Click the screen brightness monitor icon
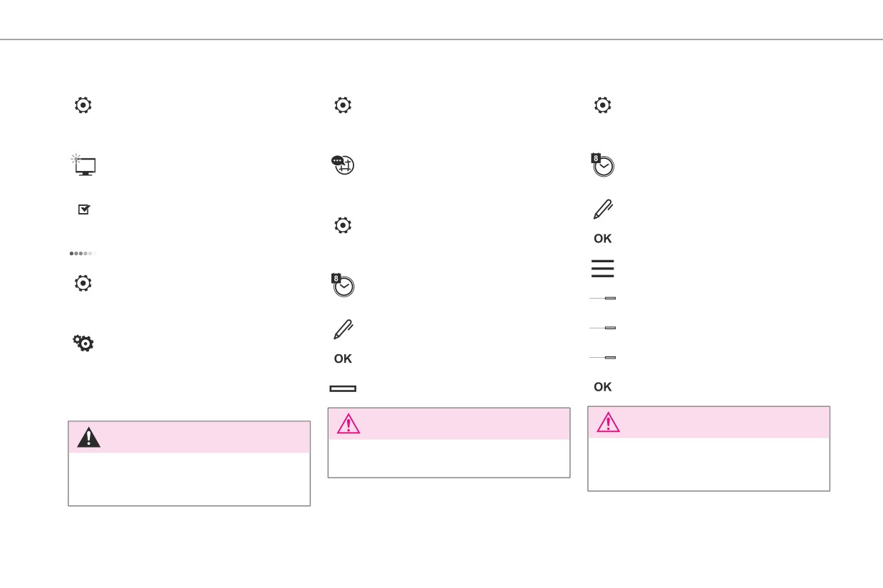The width and height of the screenshot is (883, 588). coord(84,165)
